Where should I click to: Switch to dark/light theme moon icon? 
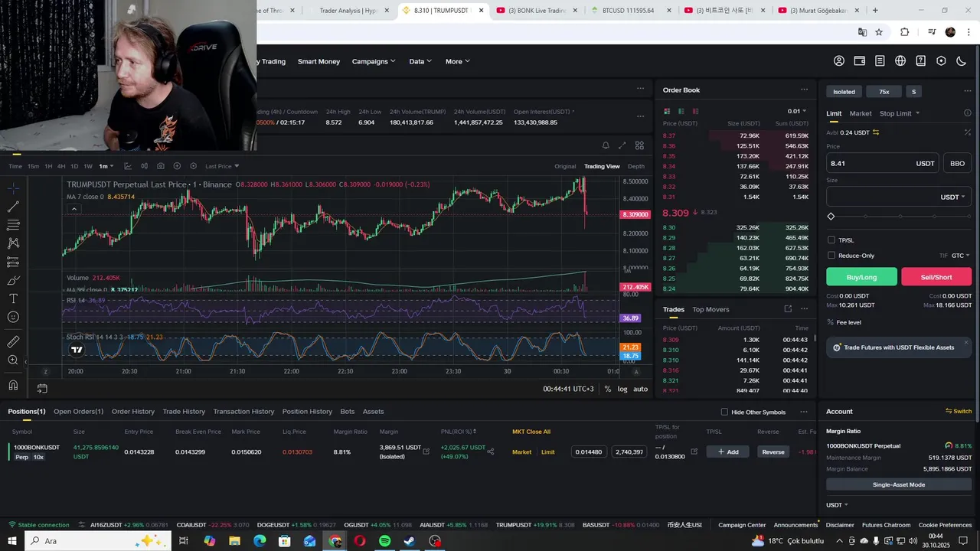click(962, 61)
